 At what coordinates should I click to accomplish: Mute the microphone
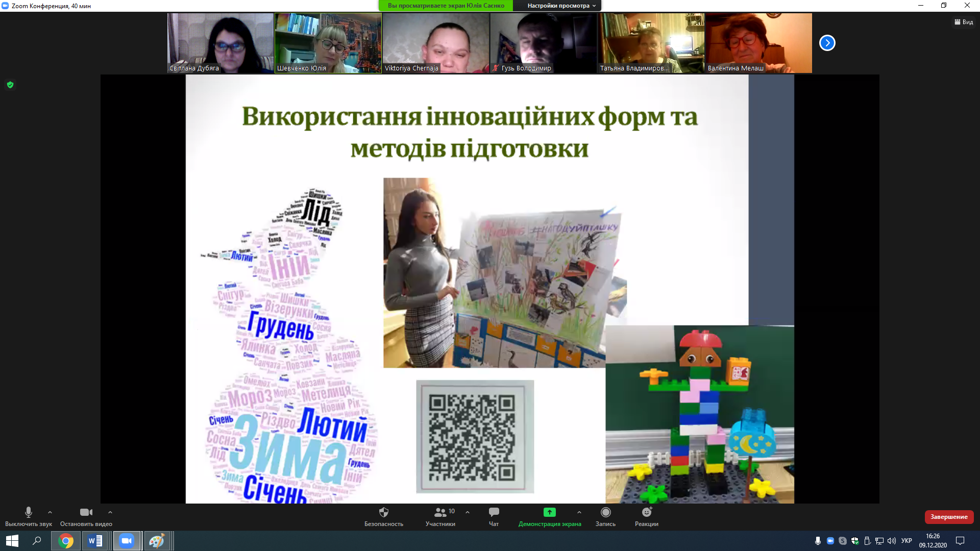29,512
